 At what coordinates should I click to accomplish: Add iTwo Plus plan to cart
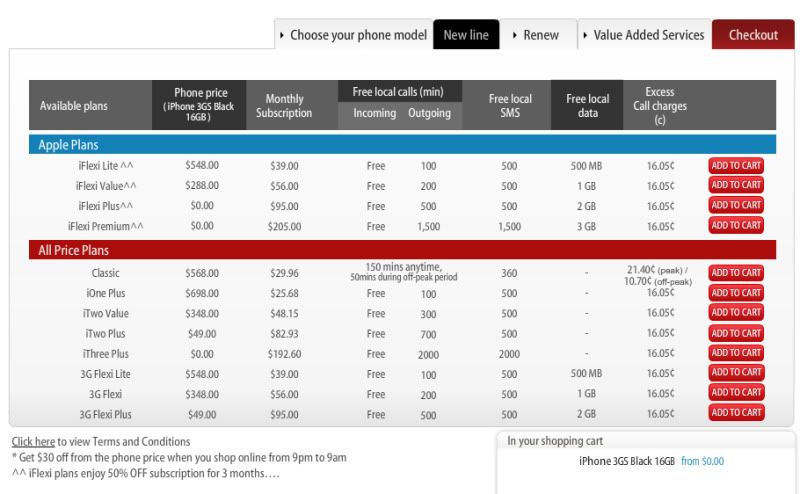coord(736,333)
